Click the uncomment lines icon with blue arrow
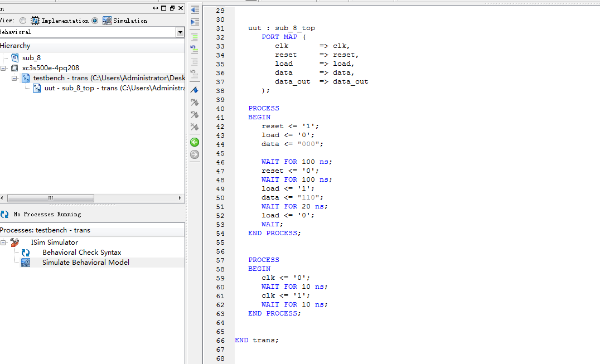The height and width of the screenshot is (364, 600). (x=195, y=49)
